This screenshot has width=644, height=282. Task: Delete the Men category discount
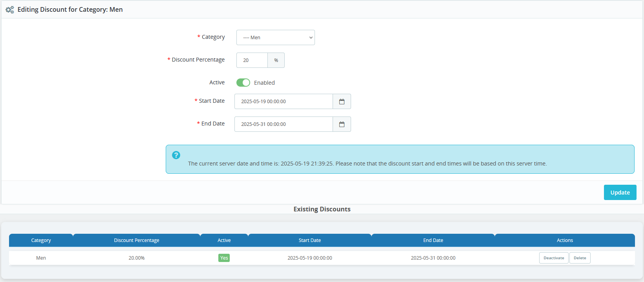click(x=580, y=258)
